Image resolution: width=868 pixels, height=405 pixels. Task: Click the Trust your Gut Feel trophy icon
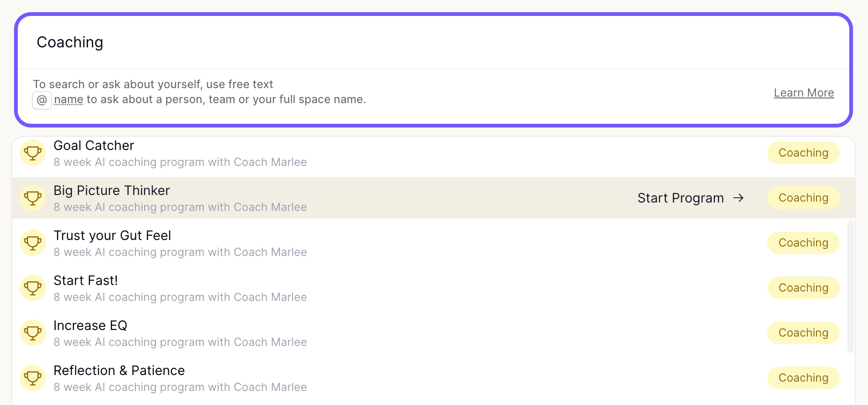pos(33,243)
